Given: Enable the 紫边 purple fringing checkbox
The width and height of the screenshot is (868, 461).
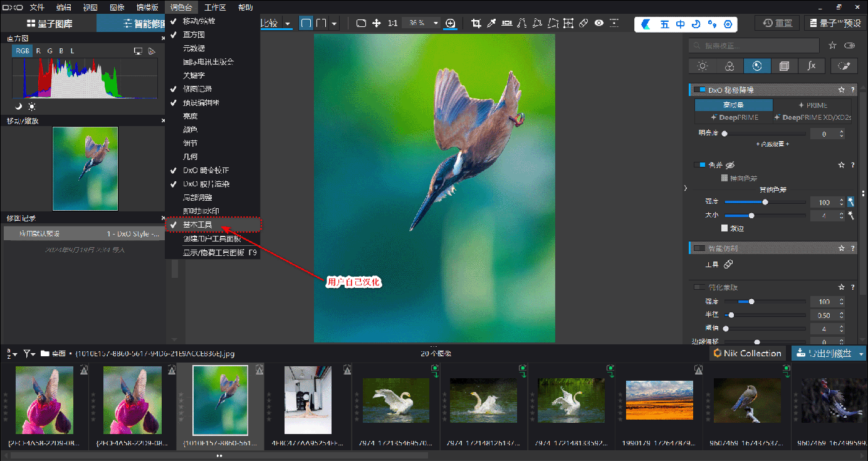Looking at the screenshot, I should point(724,228).
